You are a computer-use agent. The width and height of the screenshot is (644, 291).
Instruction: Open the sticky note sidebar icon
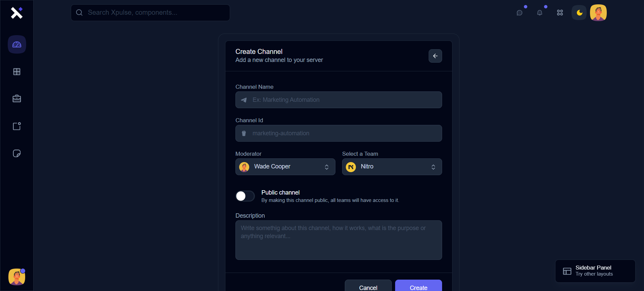(17, 153)
